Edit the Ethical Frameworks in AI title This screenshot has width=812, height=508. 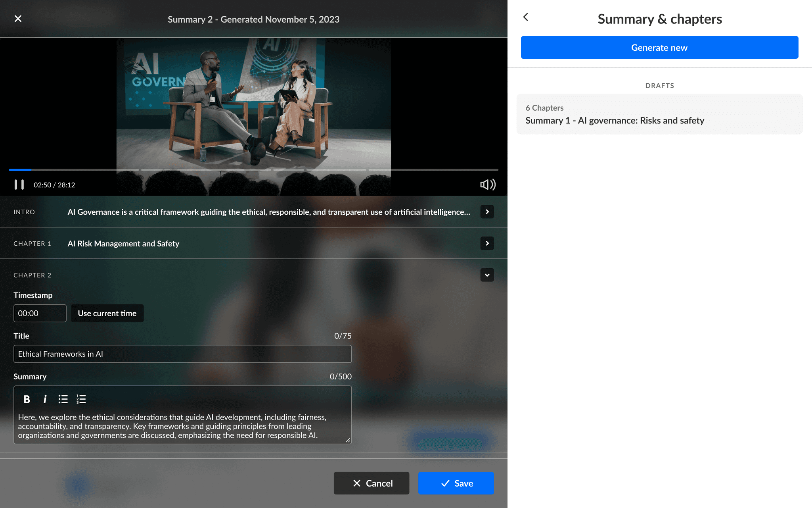click(x=182, y=354)
